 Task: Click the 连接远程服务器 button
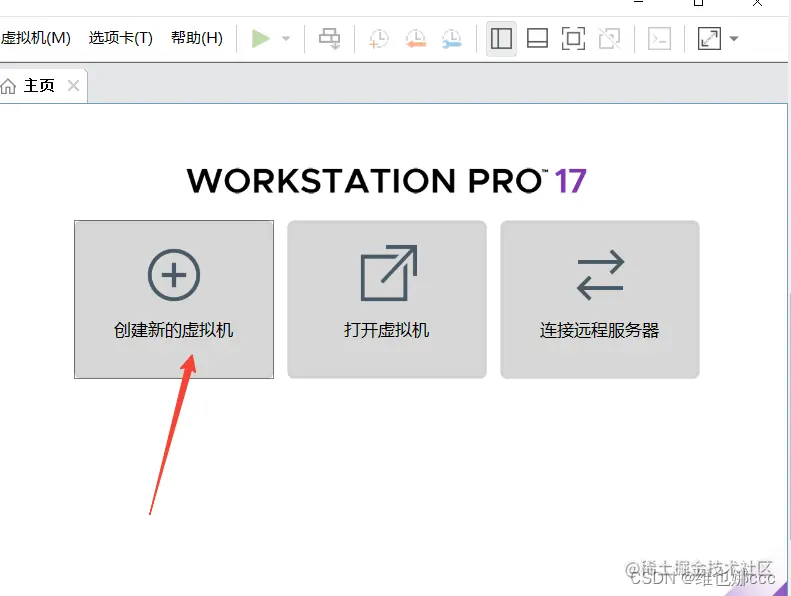click(600, 299)
